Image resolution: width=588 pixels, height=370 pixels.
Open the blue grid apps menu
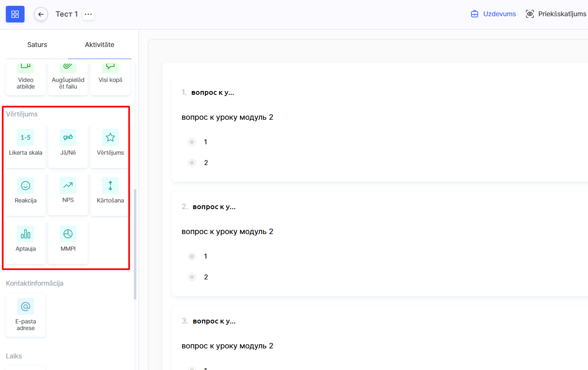point(15,14)
